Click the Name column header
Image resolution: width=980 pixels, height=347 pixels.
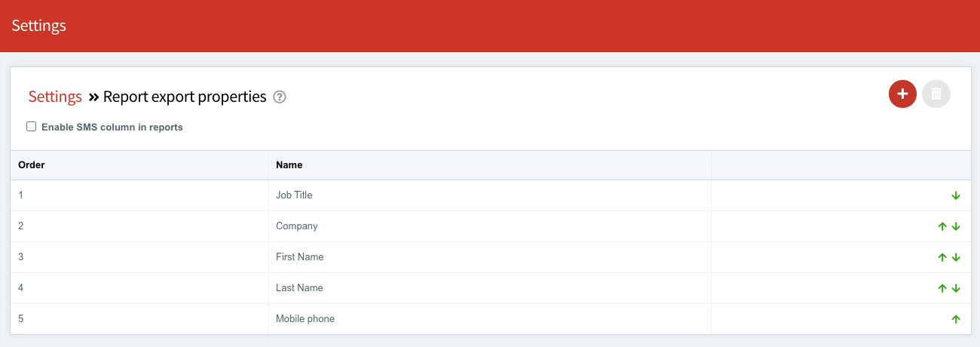click(489, 164)
